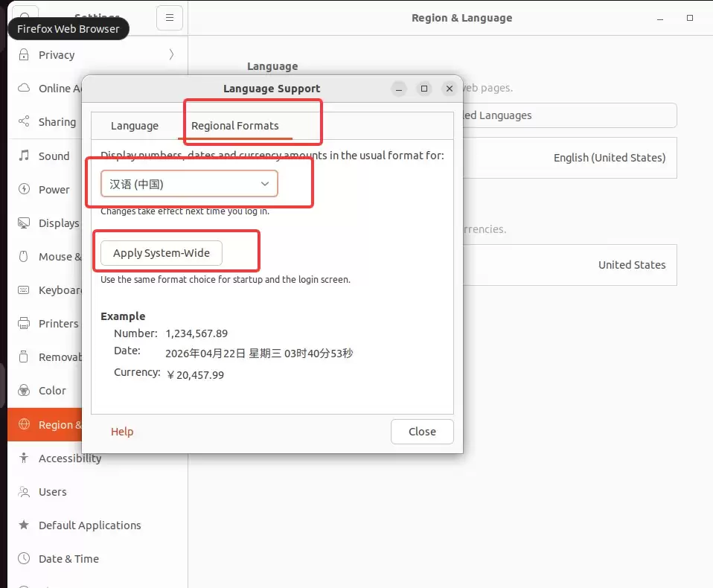Image resolution: width=713 pixels, height=588 pixels.
Task: Maximize the Language Support dialog
Action: click(423, 89)
